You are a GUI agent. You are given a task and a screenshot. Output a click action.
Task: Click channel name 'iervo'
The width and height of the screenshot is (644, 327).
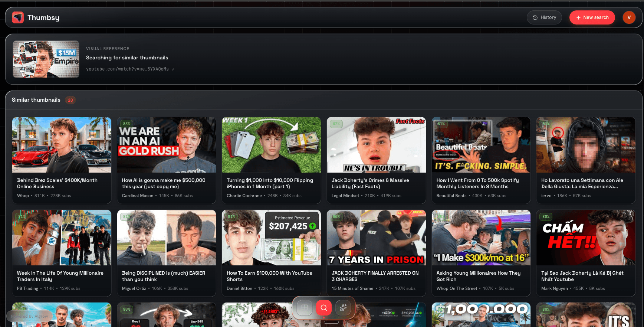coord(546,196)
